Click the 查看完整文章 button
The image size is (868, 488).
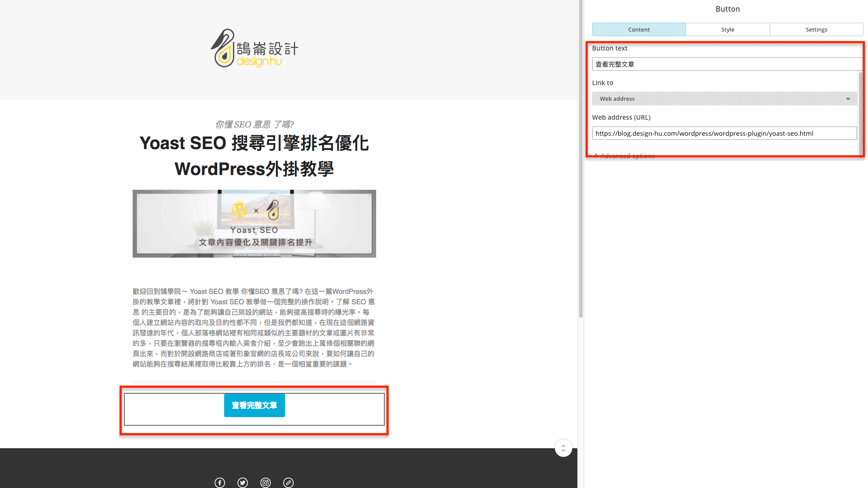[254, 405]
